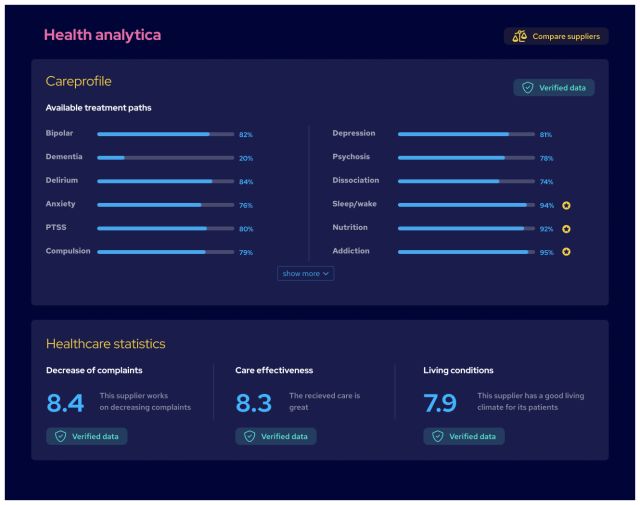Open the Healthcare statistics section heading
This screenshot has height=505, width=640.
coord(105,344)
